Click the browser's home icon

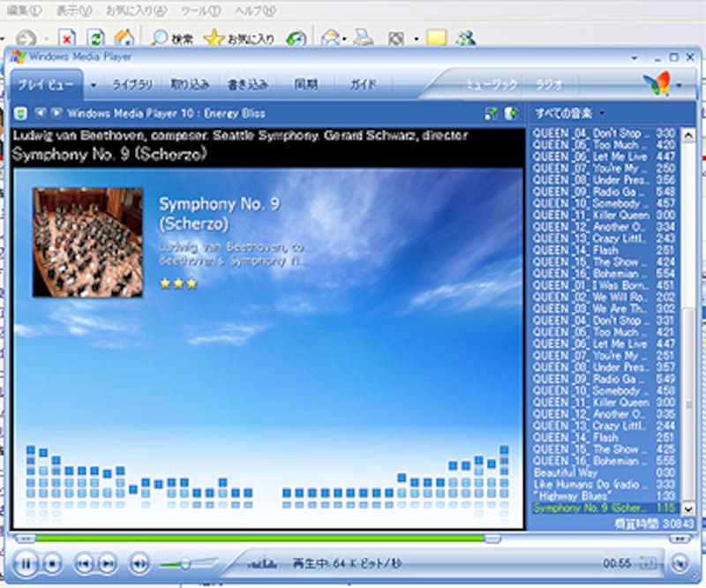pyautogui.click(x=124, y=38)
